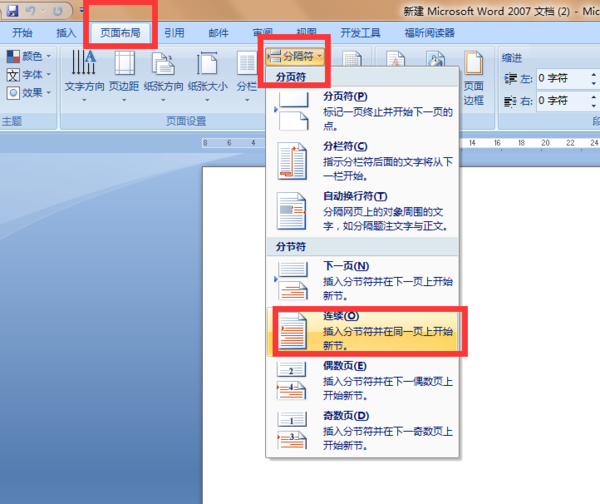Expand the arrow under 纸张方向
Viewport: 600px width, 504px height.
[163, 100]
